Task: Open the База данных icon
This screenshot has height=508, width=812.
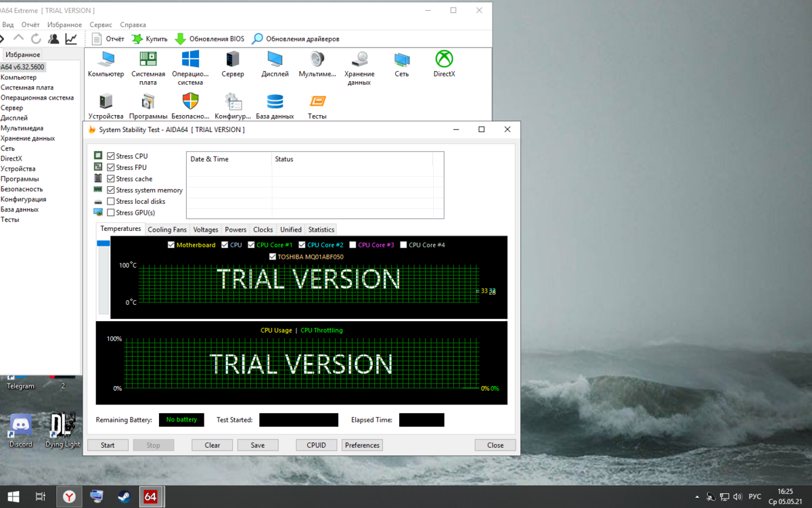Action: 275,106
